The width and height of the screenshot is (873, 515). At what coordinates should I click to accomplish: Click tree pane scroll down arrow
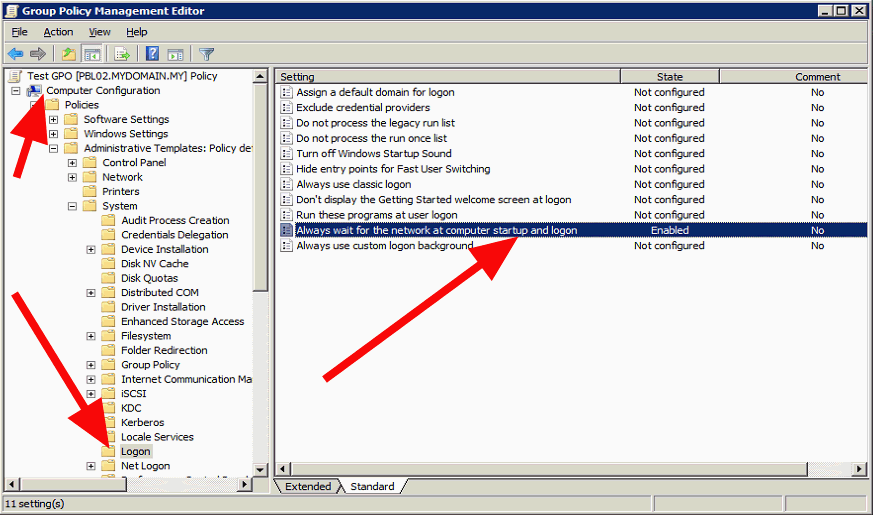coord(261,469)
